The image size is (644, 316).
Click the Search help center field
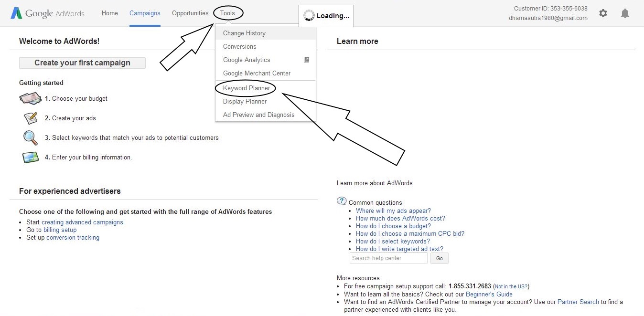(x=388, y=258)
